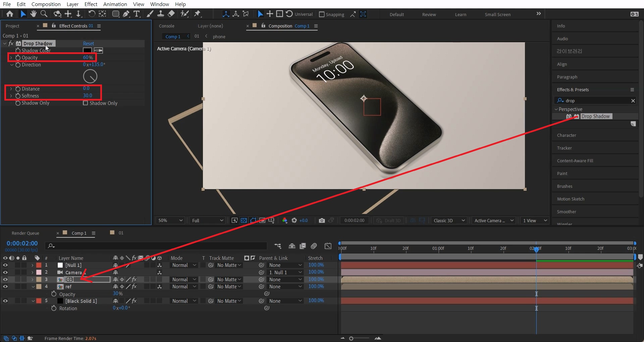
Task: Hide the ref layer eye
Action: coord(5,287)
